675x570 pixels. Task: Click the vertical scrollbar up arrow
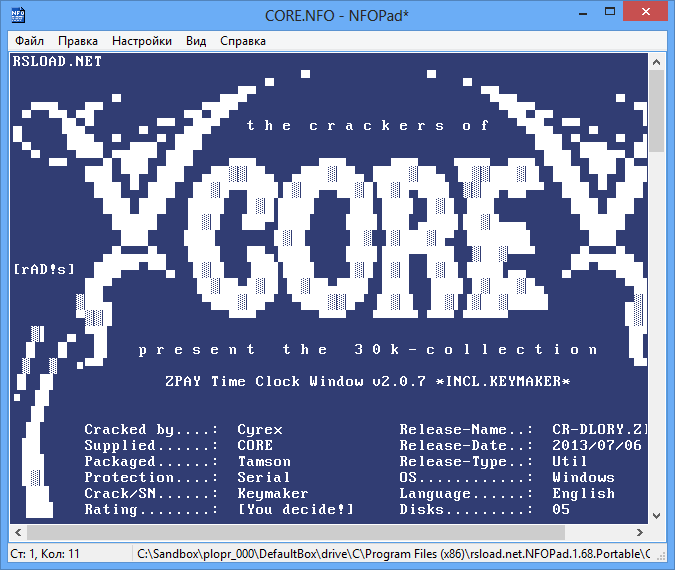[x=656, y=62]
